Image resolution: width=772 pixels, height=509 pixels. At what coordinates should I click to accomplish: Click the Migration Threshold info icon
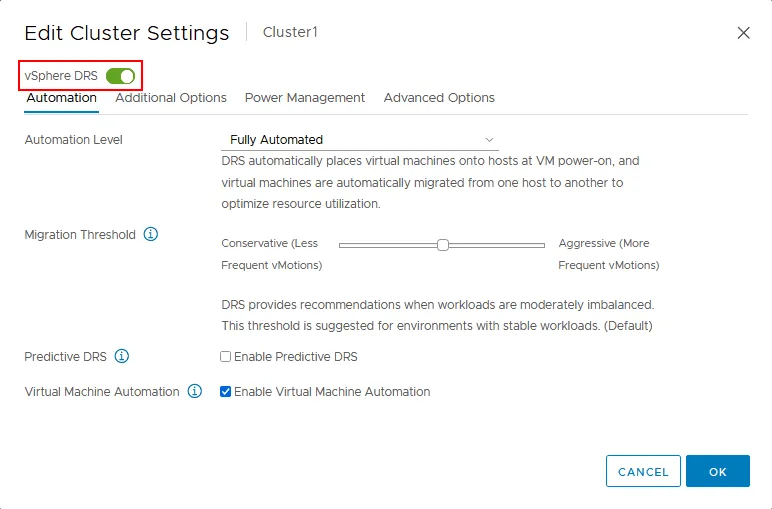[x=151, y=234]
